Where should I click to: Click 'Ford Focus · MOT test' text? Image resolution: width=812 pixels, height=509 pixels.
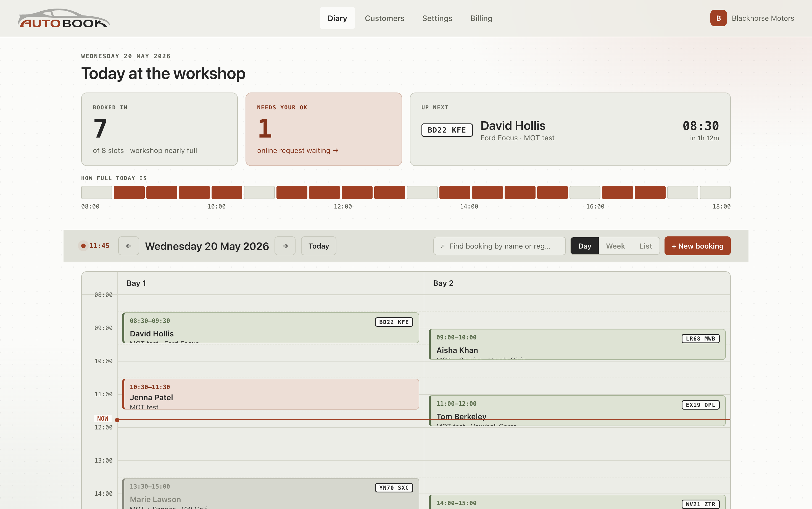517,138
